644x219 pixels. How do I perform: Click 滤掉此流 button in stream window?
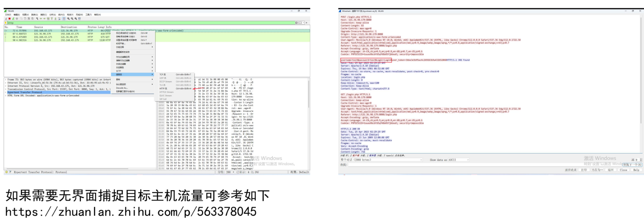click(571, 170)
